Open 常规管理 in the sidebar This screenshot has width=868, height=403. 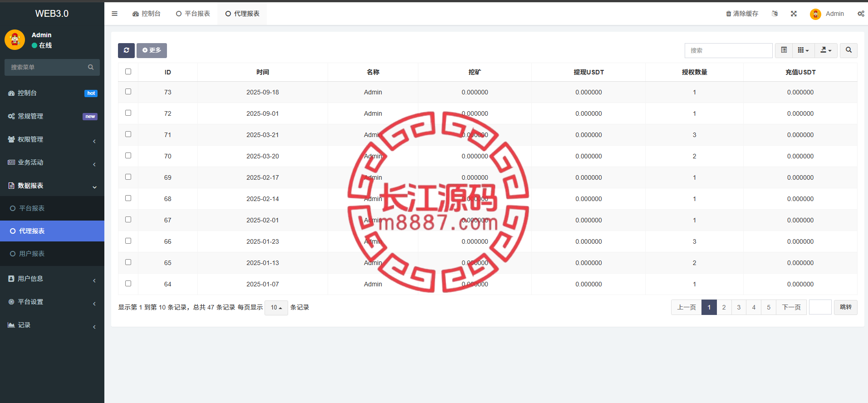click(52, 116)
